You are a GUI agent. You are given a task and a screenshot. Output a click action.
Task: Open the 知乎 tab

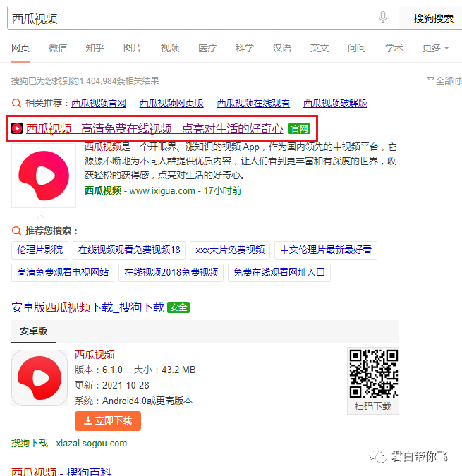pyautogui.click(x=95, y=48)
